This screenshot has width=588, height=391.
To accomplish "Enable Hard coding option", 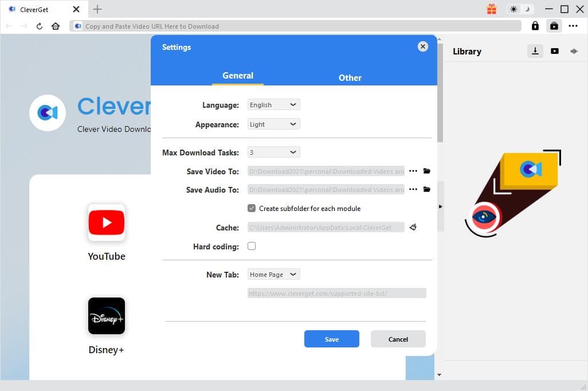I will coord(252,246).
